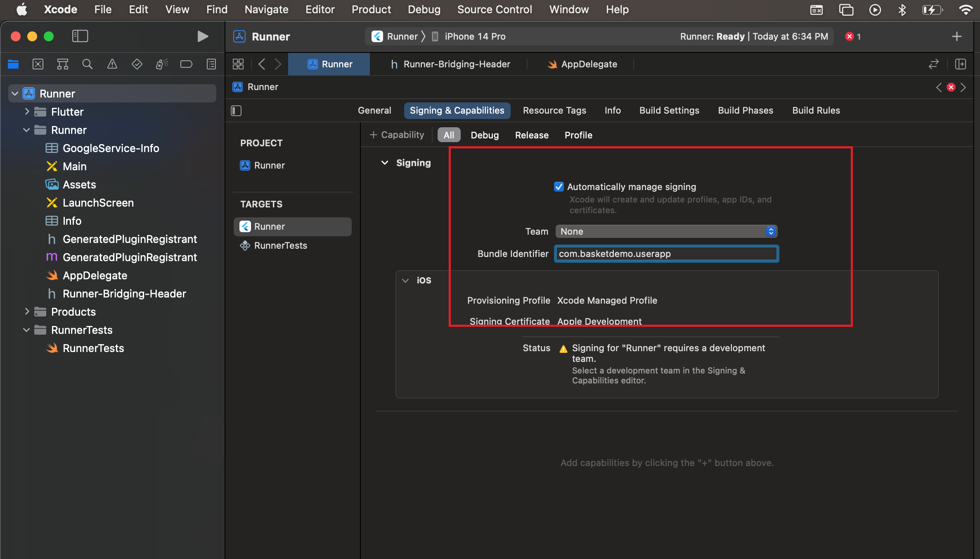Open the Report navigator icon
Viewport: 980px width, 559px height.
[x=211, y=64]
